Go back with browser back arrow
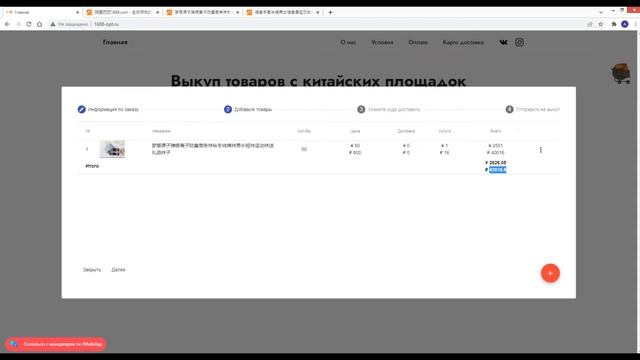640x360 pixels. pyautogui.click(x=7, y=24)
